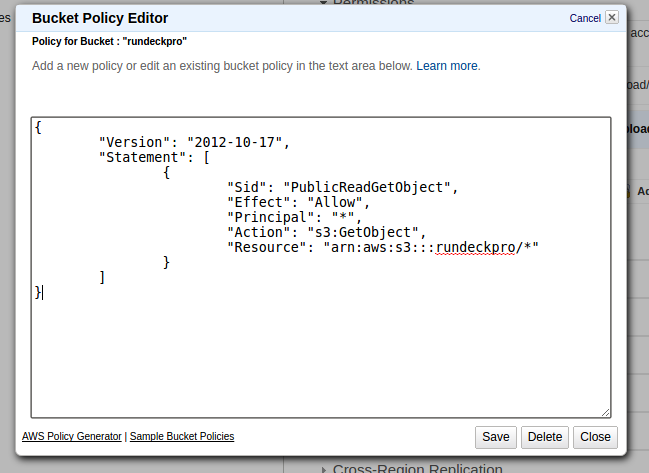
Task: Click the "Effect": "Allow" line
Action: click(x=298, y=202)
